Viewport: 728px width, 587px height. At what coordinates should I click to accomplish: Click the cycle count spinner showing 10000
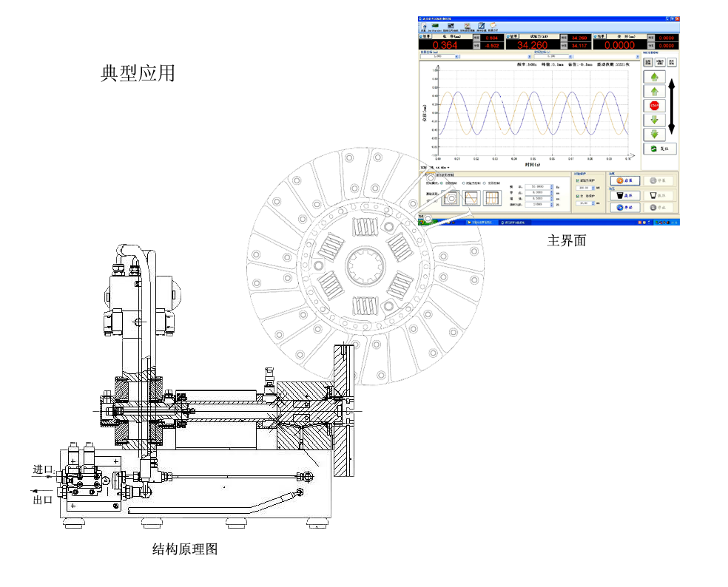536,204
